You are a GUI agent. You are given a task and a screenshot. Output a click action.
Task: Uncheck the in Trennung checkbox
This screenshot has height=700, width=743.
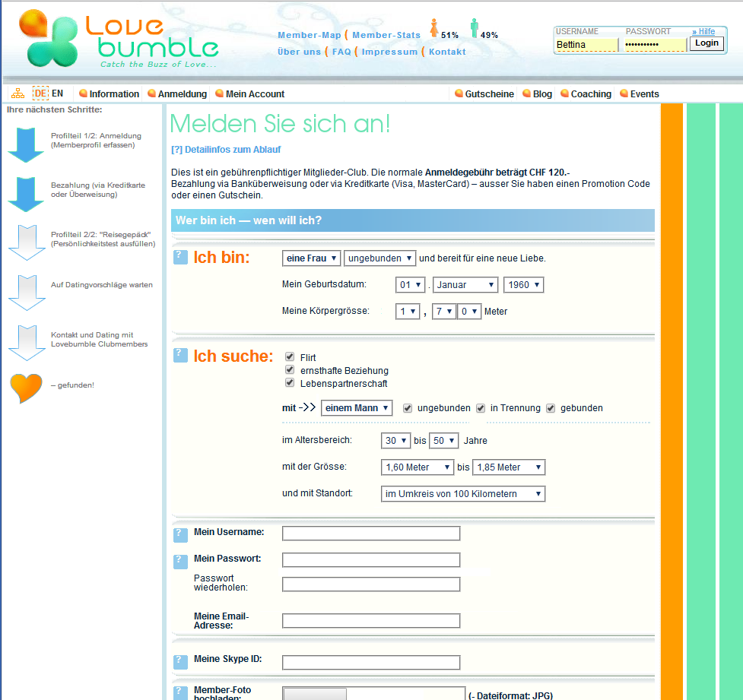481,408
